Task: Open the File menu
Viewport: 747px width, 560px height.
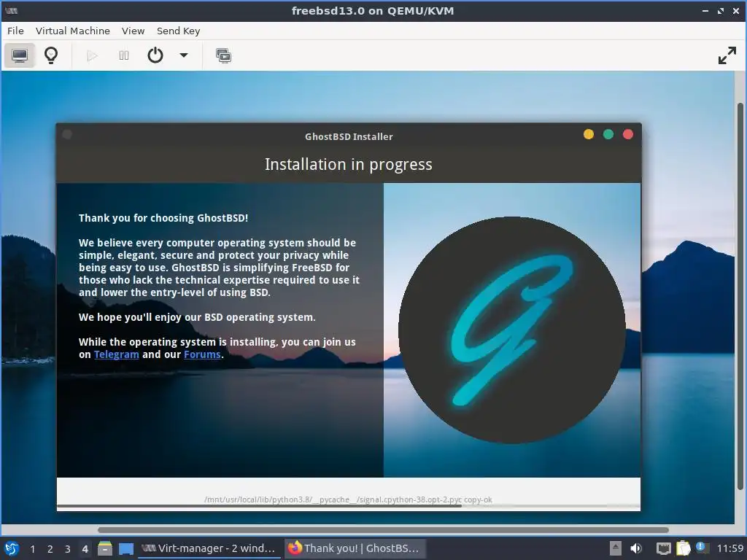Action: click(15, 31)
